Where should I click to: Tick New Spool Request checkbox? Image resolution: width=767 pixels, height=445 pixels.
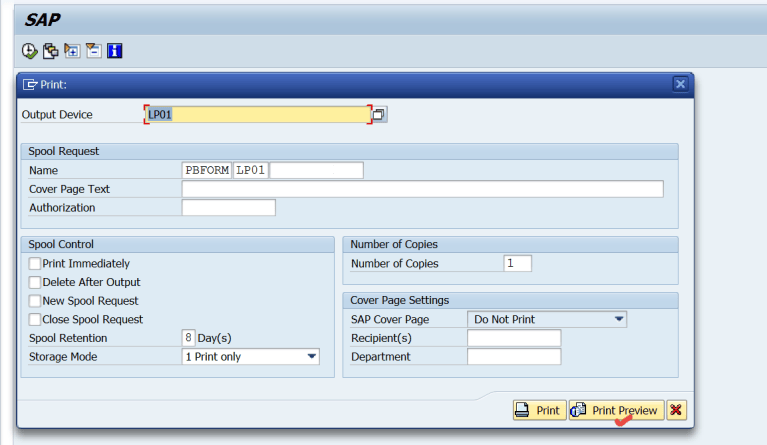(x=35, y=301)
